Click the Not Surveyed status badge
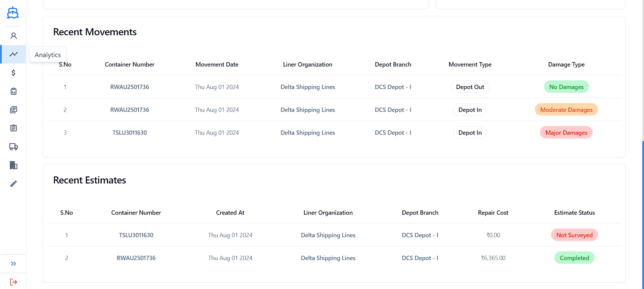 coord(574,235)
